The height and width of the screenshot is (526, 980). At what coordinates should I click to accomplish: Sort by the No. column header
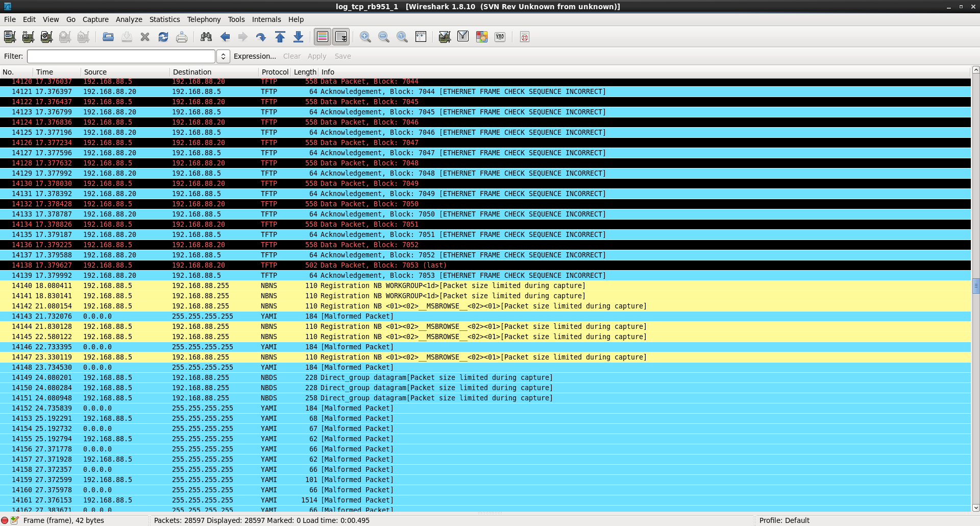(x=16, y=72)
